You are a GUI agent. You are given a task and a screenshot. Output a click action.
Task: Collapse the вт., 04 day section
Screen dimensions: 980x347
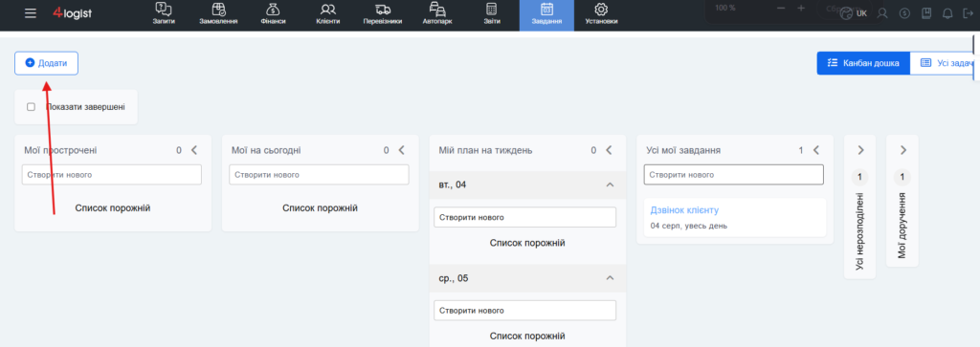pyautogui.click(x=611, y=185)
